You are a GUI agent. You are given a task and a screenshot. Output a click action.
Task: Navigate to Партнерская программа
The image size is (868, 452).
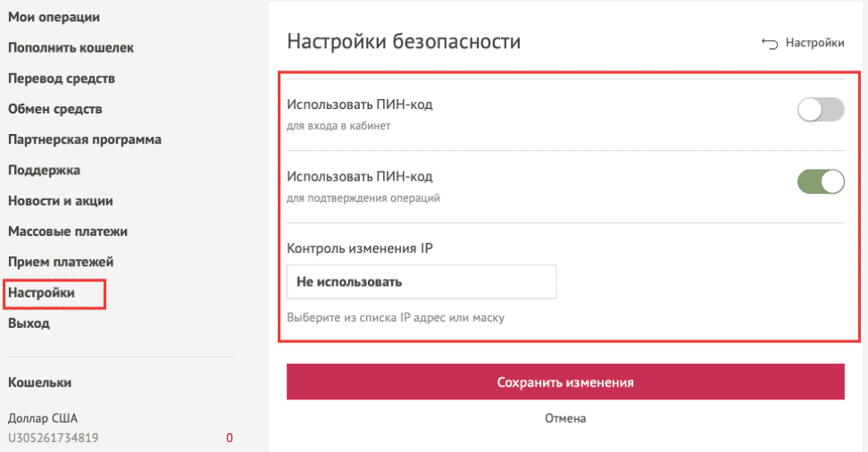tap(85, 139)
